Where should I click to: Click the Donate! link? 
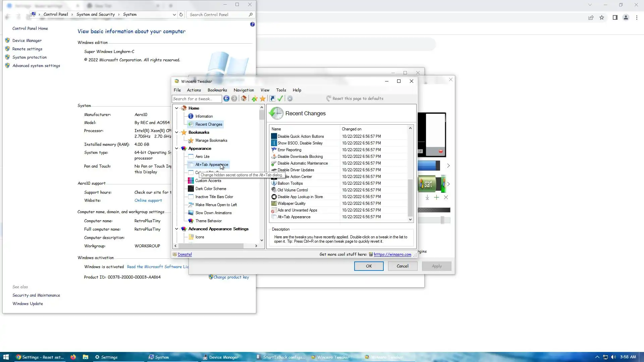(184, 254)
